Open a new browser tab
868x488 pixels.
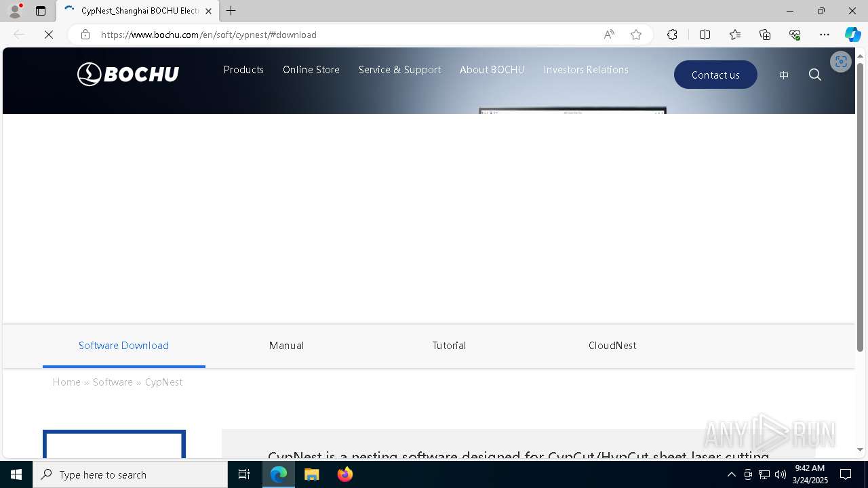pyautogui.click(x=231, y=11)
